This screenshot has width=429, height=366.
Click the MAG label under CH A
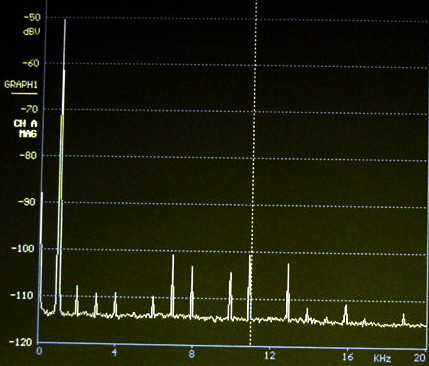click(28, 134)
